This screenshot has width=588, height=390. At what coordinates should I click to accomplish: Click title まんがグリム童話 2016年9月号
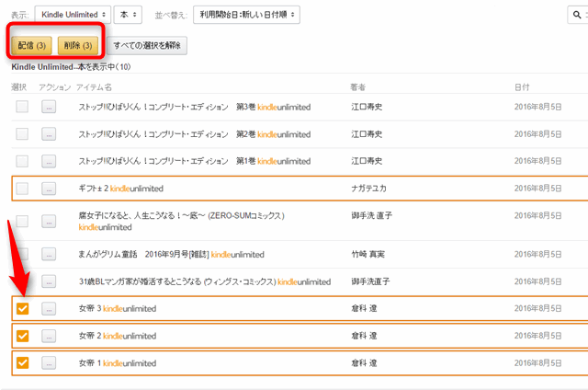tap(143, 255)
